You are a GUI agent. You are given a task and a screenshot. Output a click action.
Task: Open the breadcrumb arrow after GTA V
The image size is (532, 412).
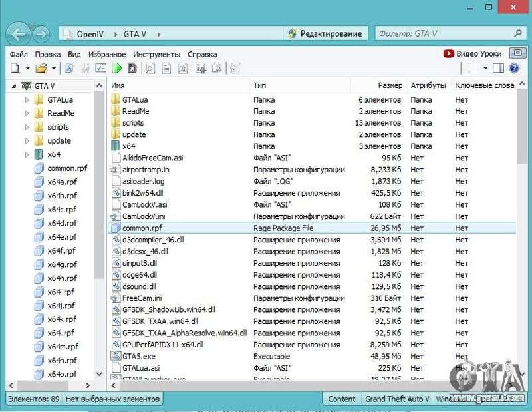159,35
